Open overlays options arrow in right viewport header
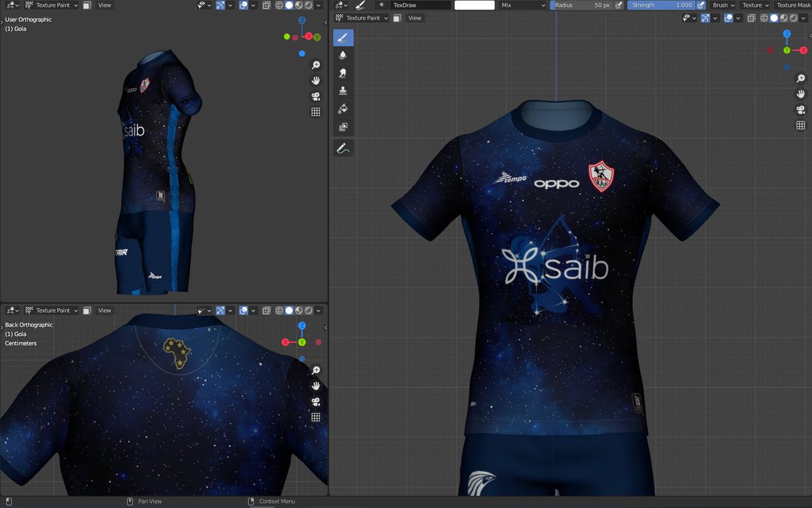Viewport: 812px width, 508px height. click(739, 18)
